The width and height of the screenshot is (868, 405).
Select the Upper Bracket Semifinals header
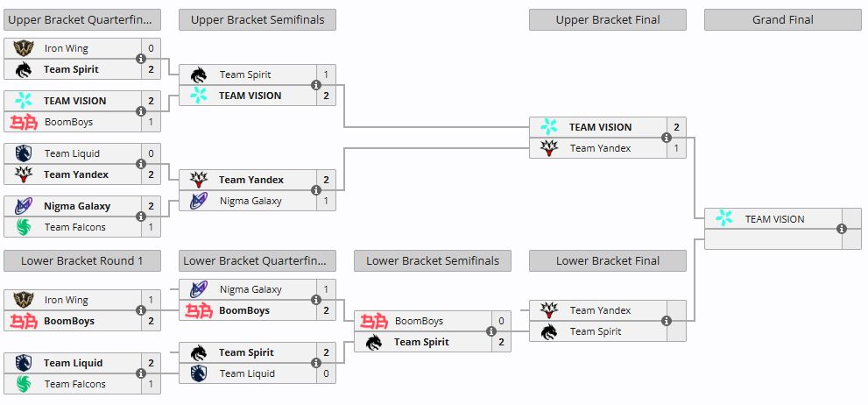click(258, 20)
